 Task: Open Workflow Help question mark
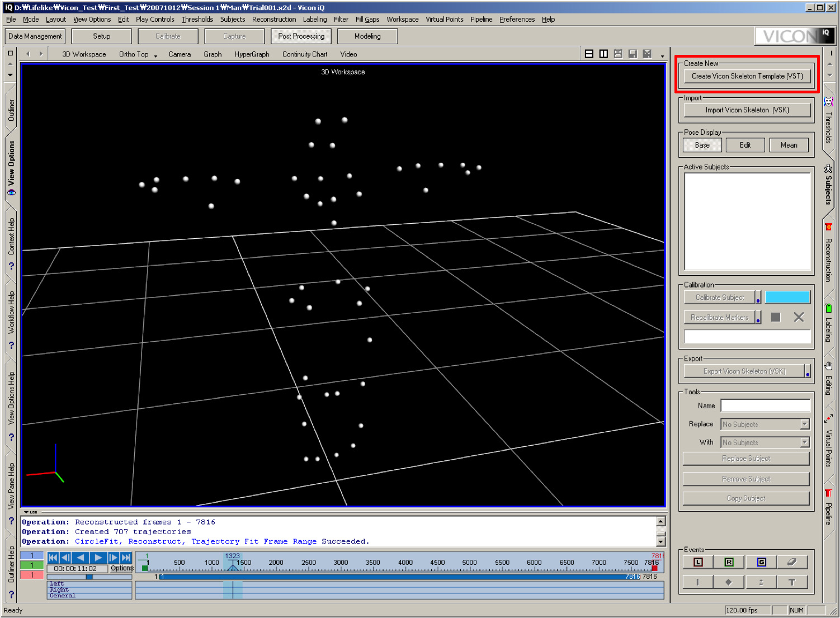pyautogui.click(x=11, y=346)
